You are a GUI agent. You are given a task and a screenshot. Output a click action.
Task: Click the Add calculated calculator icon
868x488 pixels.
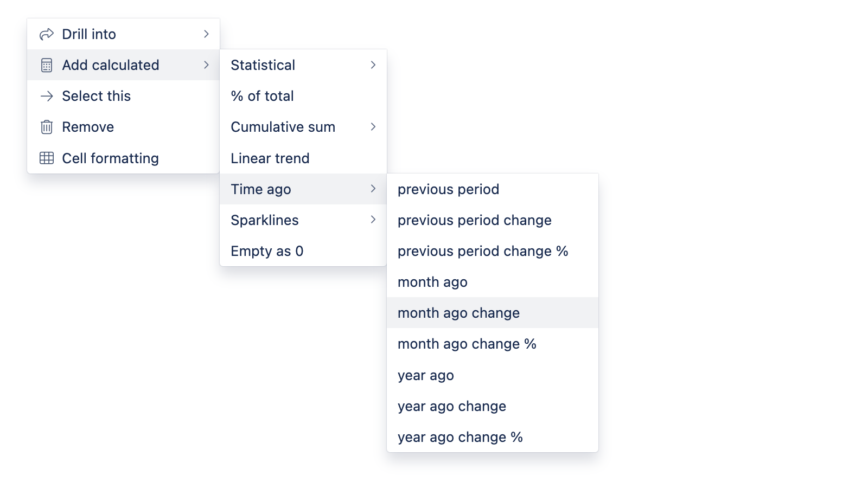point(47,65)
